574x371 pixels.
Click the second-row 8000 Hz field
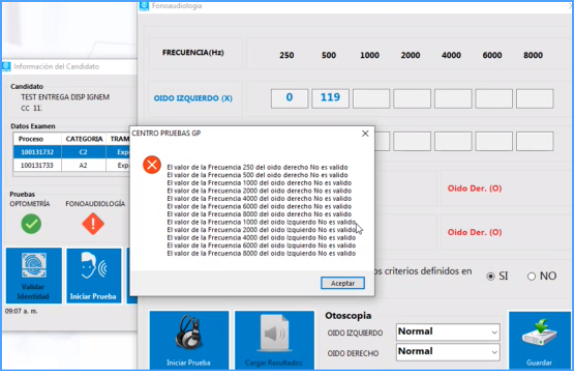(534, 141)
